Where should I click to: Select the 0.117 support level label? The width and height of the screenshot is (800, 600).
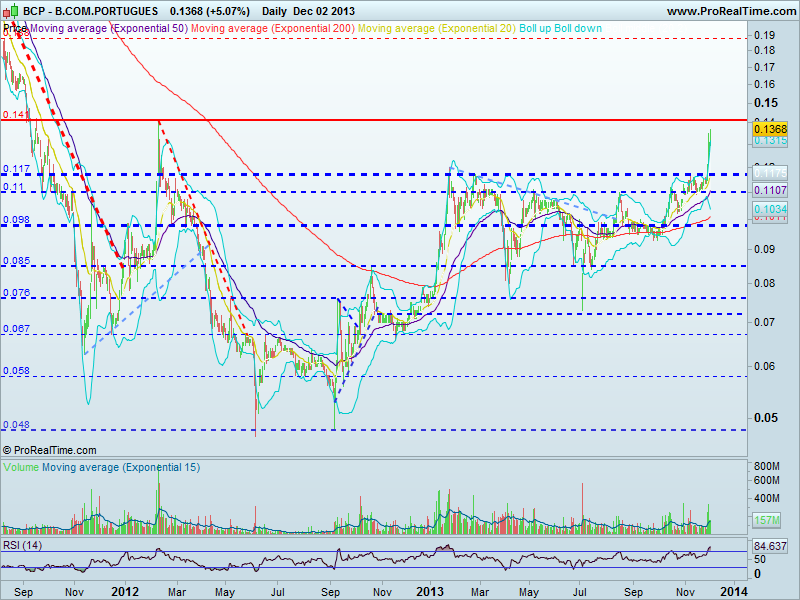point(16,169)
